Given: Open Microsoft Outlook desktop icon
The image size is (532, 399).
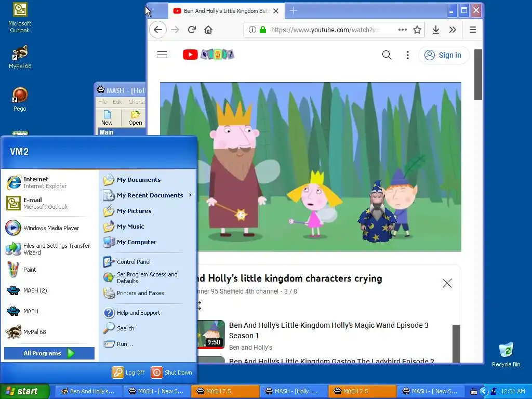Looking at the screenshot, I should point(20,18).
